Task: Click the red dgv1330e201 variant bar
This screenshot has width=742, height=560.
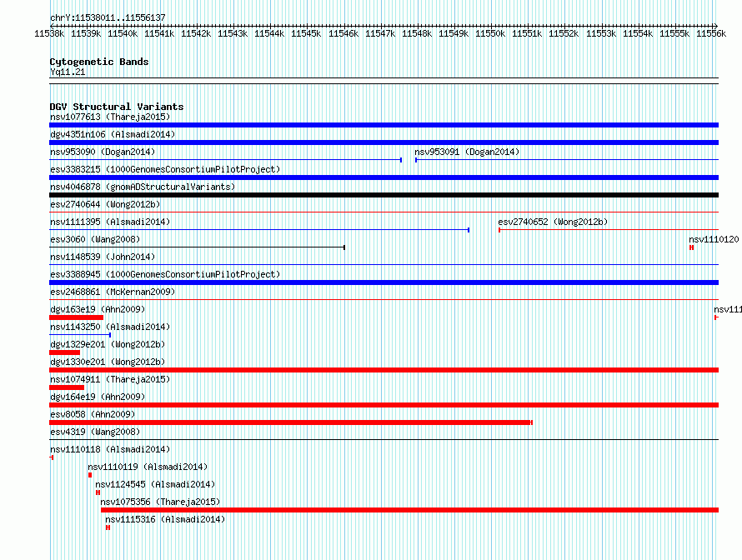Action: tap(384, 370)
